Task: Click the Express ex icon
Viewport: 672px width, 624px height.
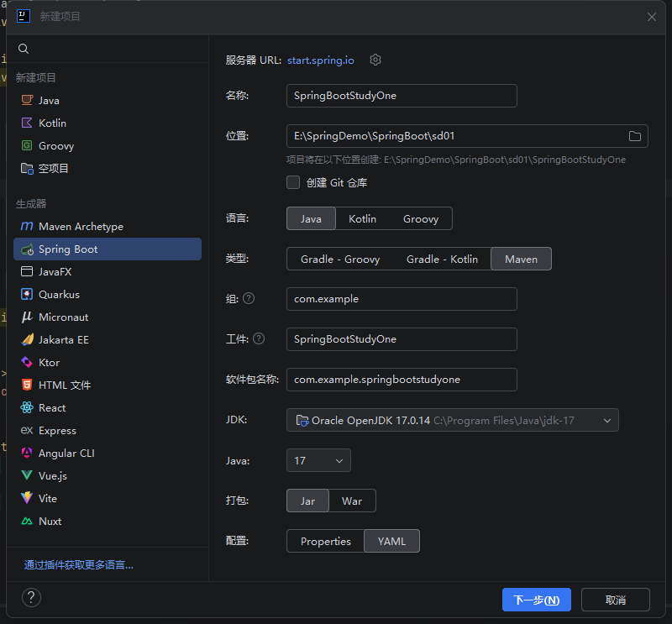Action: point(27,430)
